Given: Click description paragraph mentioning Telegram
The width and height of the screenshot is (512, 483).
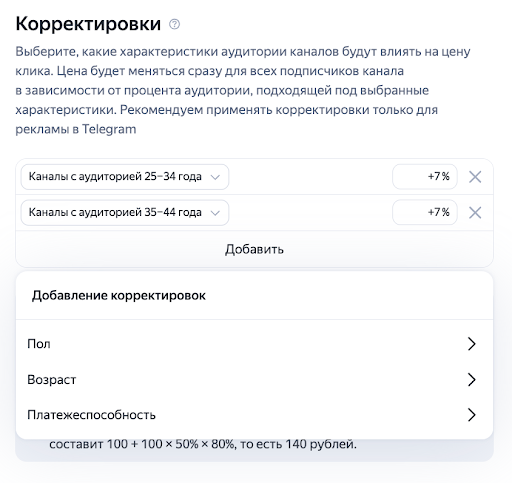Looking at the screenshot, I should pos(243,90).
